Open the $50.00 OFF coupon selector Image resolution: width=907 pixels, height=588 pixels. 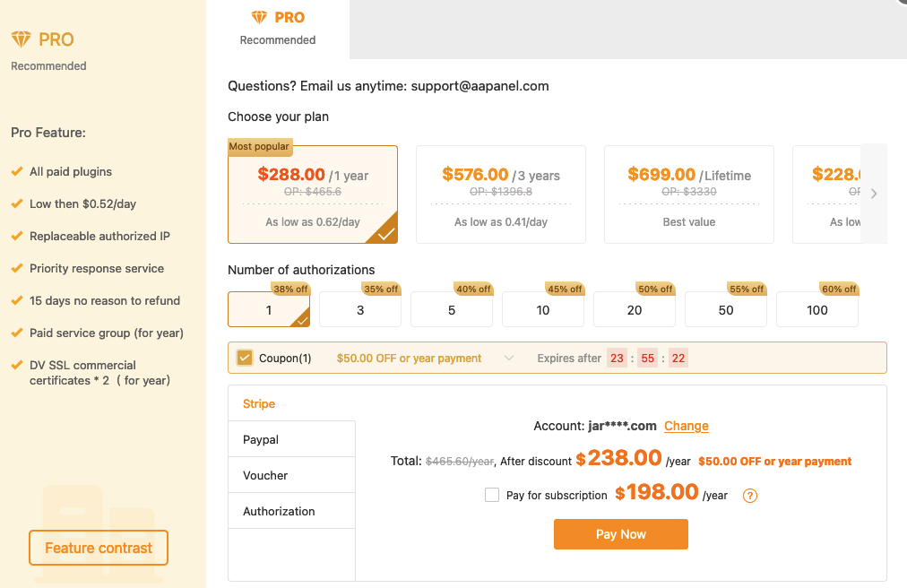[x=410, y=359]
